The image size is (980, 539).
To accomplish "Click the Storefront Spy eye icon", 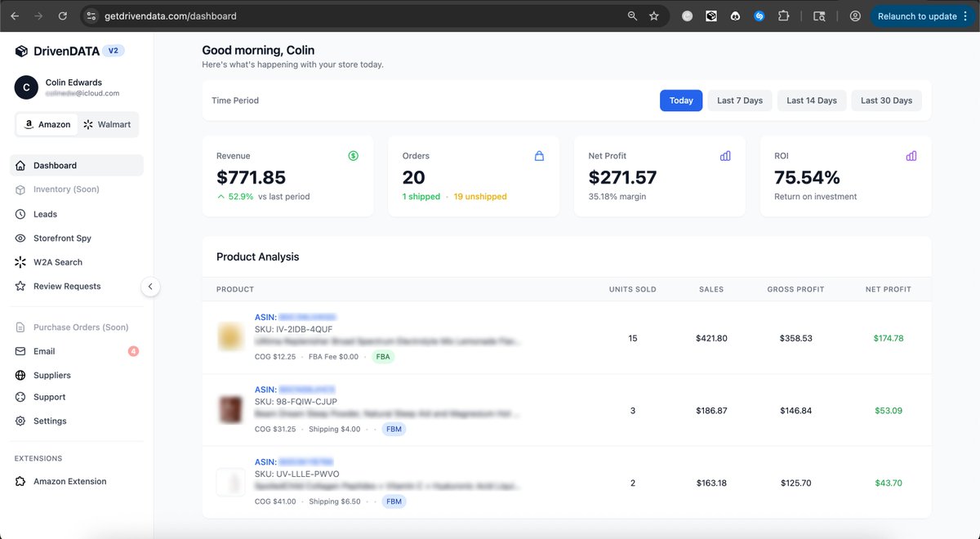I will (x=20, y=238).
